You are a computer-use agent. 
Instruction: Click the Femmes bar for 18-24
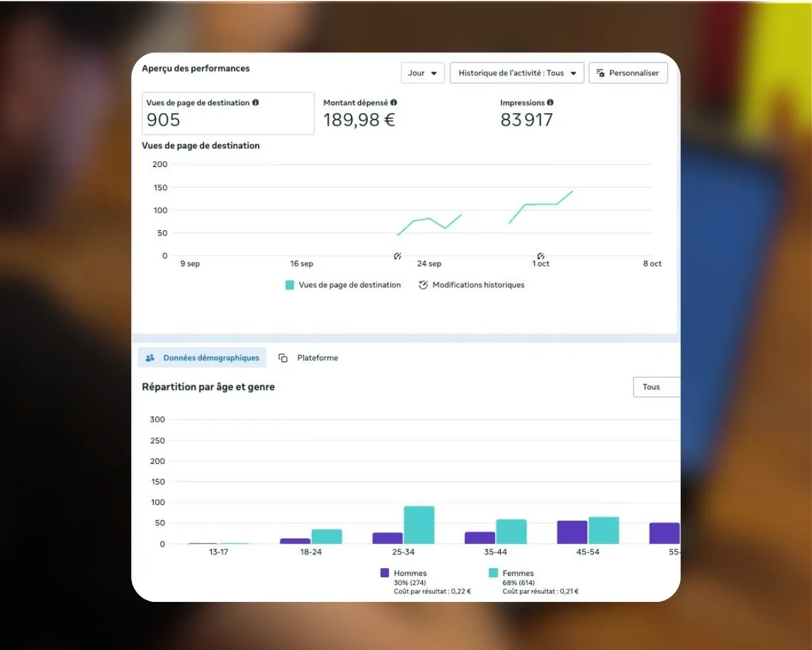(x=327, y=537)
